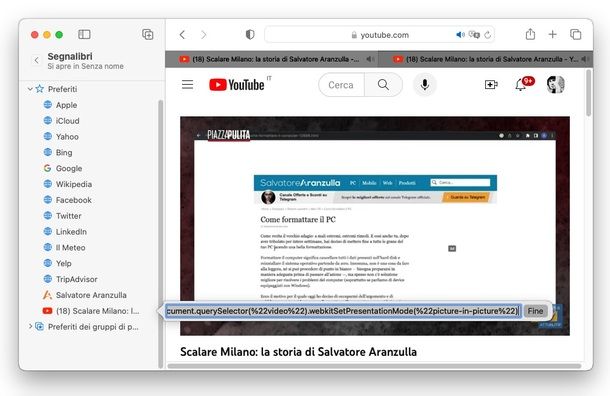Reload the YouTube page
Viewport: 610px width, 396px height.
pos(488,35)
